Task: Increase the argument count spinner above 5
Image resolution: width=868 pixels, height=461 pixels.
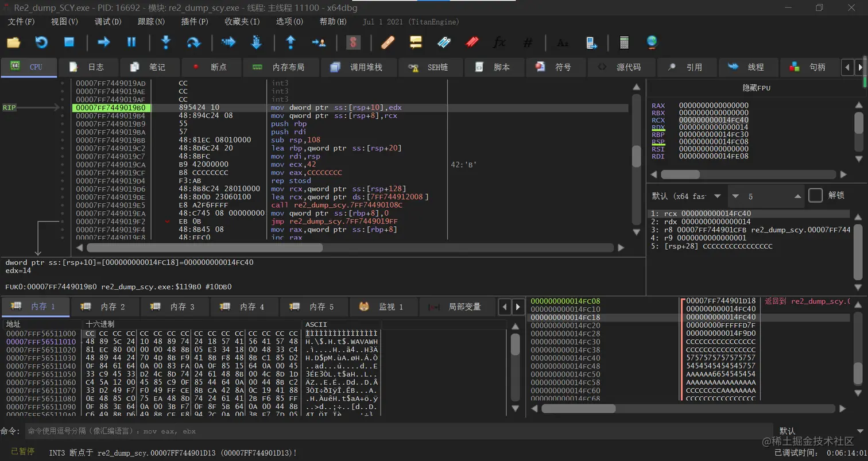Action: 798,196
